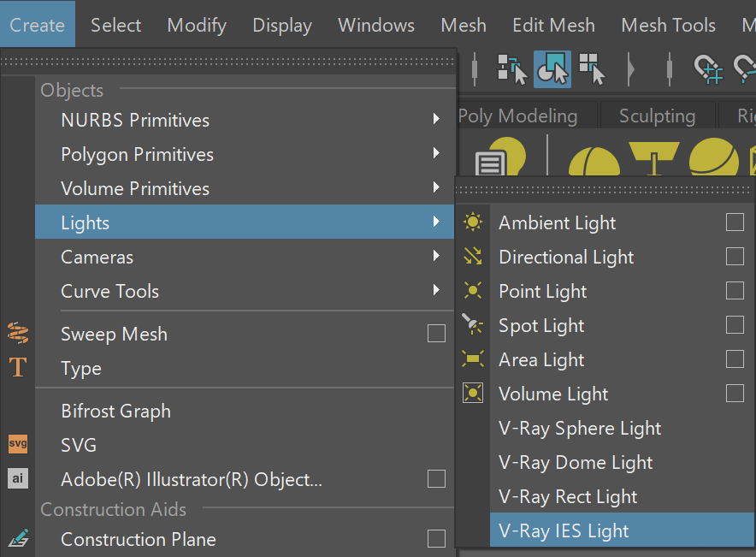Select the highlighted object-mode selection icon
Screen dimensions: 756x557
pyautogui.click(x=552, y=69)
